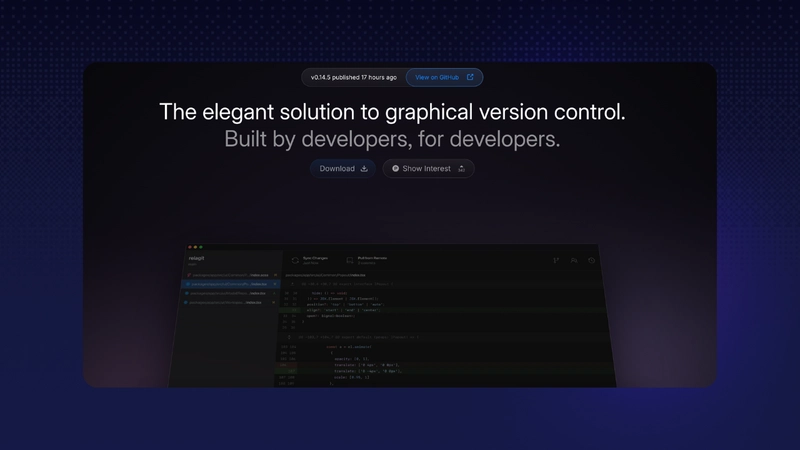The width and height of the screenshot is (800, 450).
Task: Click the circular arrows Sync Changes icon
Action: 295,260
